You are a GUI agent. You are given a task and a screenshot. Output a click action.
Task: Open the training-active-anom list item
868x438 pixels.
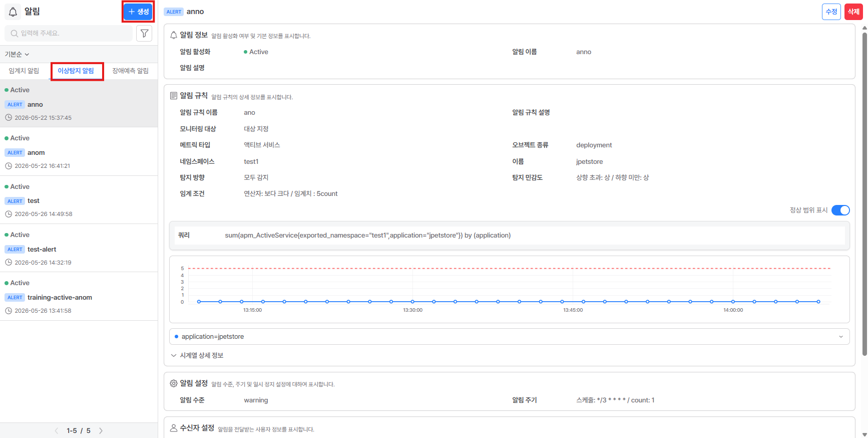point(79,297)
